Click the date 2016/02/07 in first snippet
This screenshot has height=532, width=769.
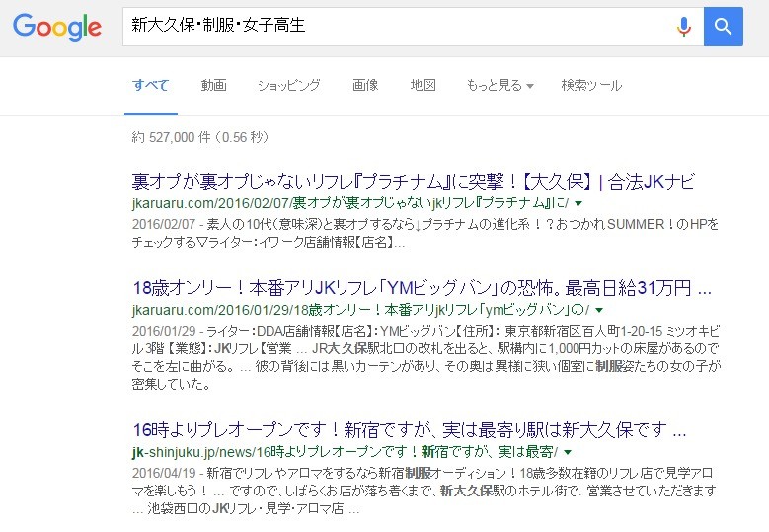click(x=164, y=225)
